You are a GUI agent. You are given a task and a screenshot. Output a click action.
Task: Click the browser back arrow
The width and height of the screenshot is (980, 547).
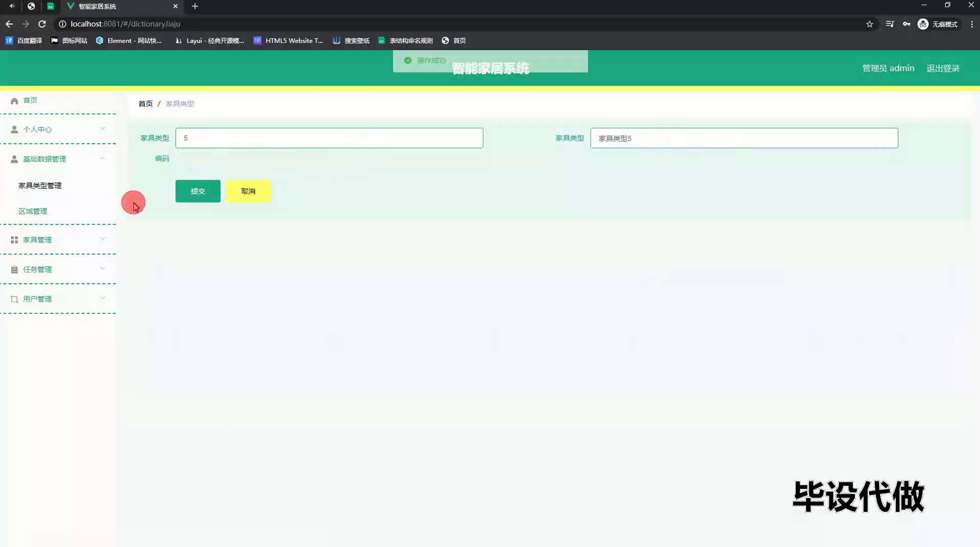pyautogui.click(x=9, y=24)
